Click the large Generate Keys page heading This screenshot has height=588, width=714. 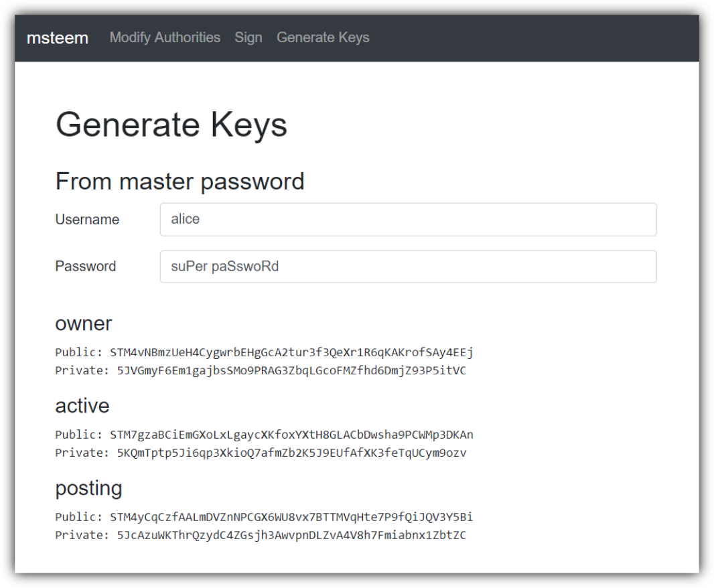(171, 125)
